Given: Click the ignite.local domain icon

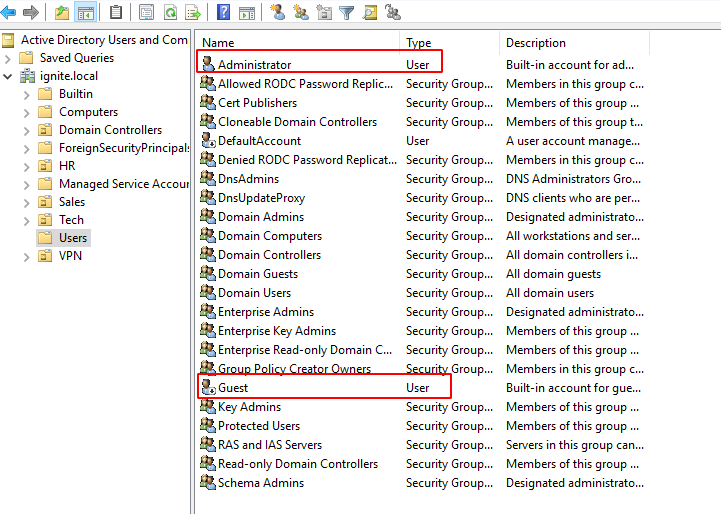Looking at the screenshot, I should (x=28, y=76).
